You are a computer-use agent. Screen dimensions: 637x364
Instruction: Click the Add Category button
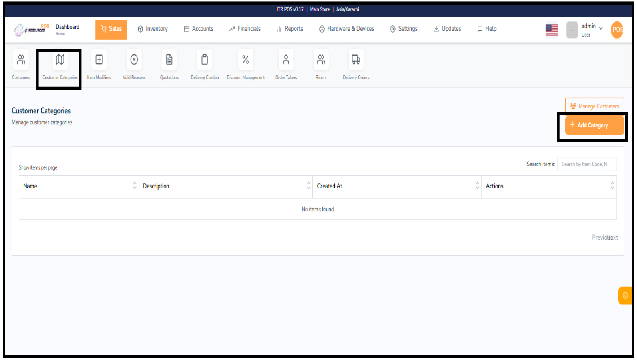[593, 125]
